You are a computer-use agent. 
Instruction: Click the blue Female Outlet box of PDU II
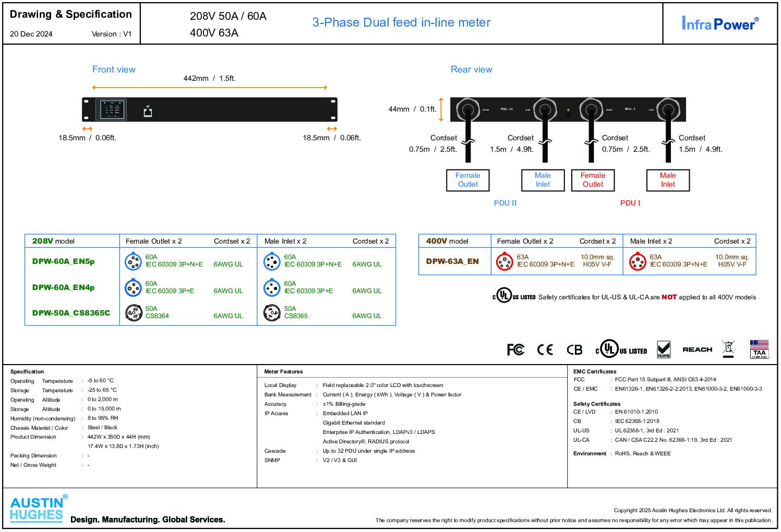tap(468, 180)
